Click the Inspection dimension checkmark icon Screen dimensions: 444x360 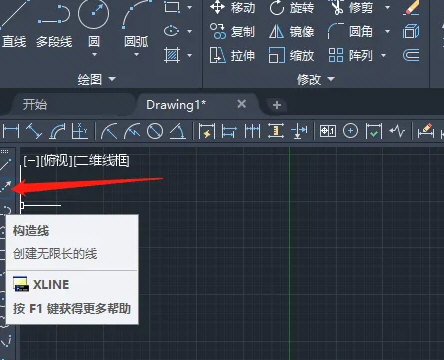tap(373, 131)
